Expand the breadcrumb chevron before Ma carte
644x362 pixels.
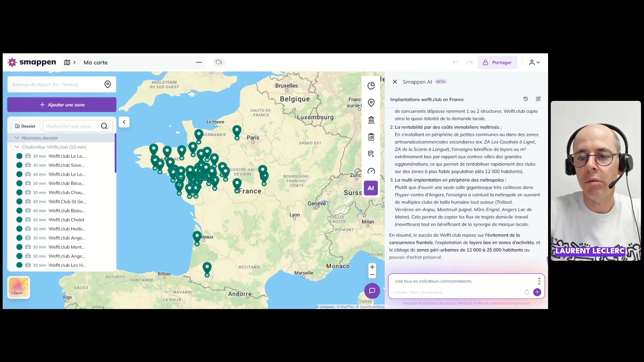click(x=74, y=62)
